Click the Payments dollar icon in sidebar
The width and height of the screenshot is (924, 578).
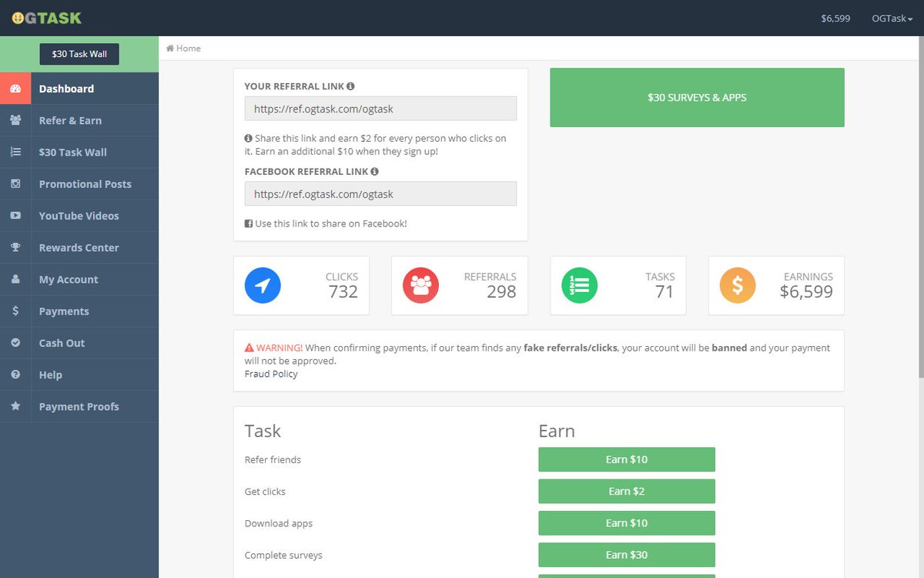pyautogui.click(x=15, y=311)
